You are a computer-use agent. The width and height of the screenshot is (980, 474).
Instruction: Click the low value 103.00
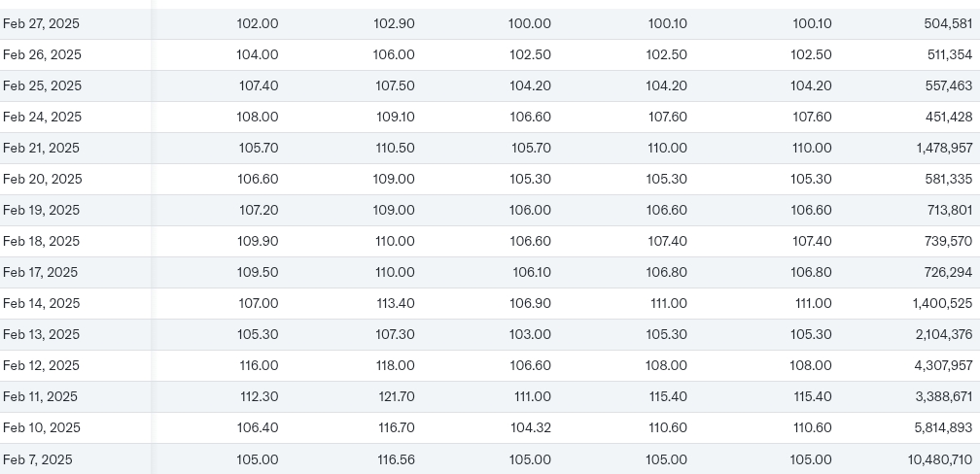(x=530, y=334)
